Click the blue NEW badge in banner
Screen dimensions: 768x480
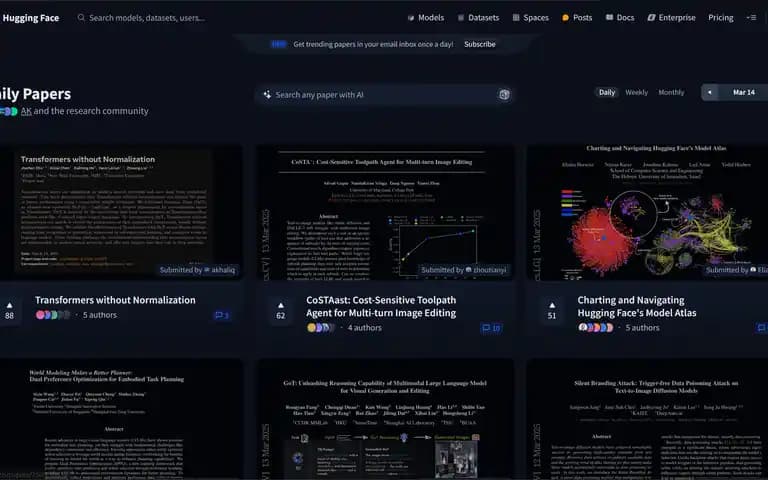279,44
